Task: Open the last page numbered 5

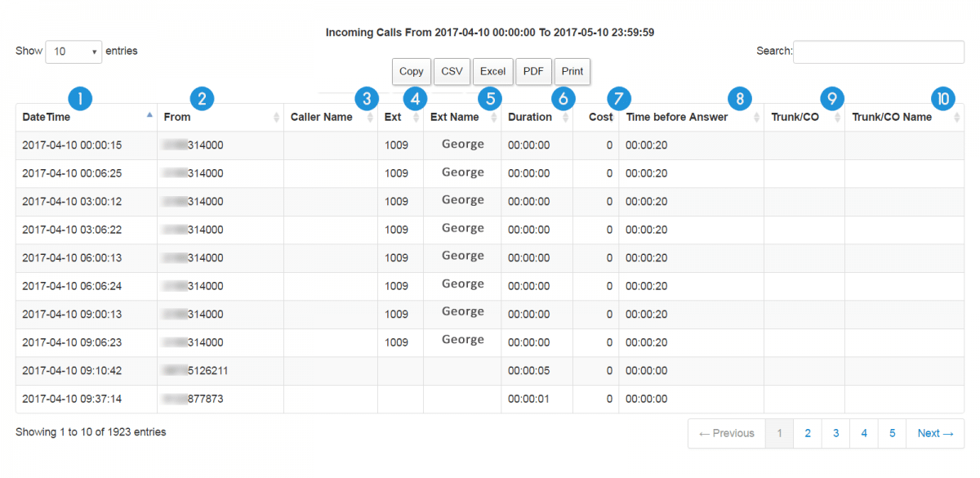Action: point(892,433)
